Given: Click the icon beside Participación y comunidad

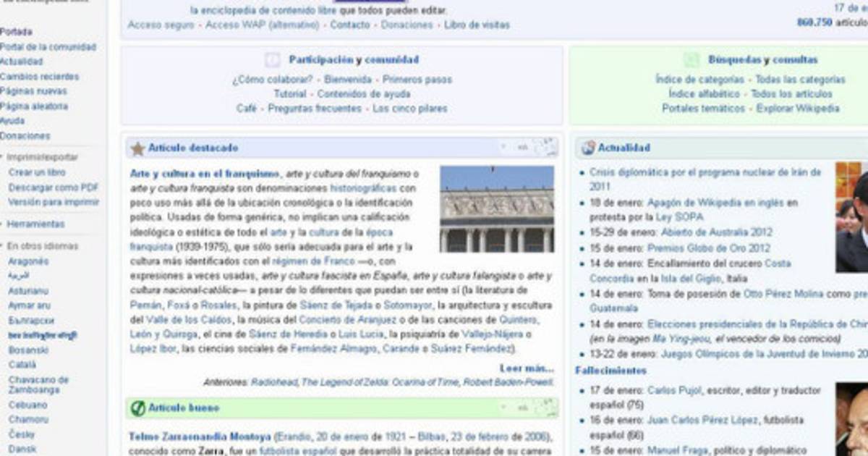Looking at the screenshot, I should (272, 60).
